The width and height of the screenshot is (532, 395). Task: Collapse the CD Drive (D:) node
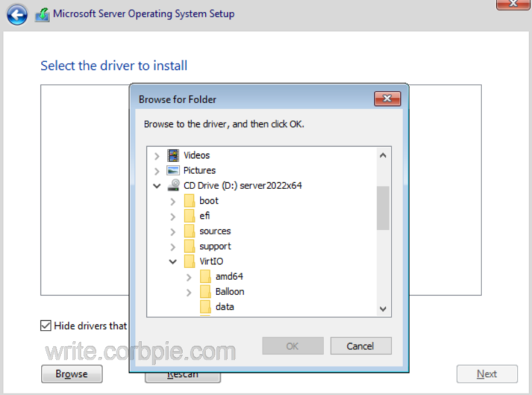point(157,186)
